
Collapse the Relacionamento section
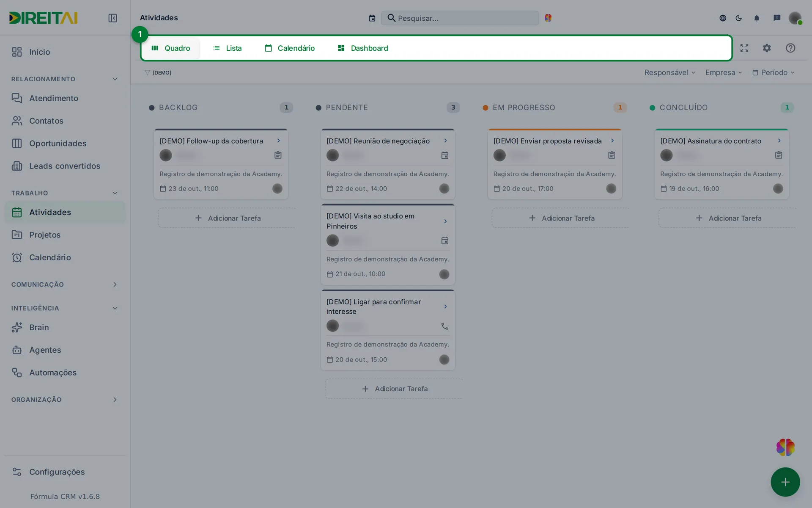coord(115,79)
